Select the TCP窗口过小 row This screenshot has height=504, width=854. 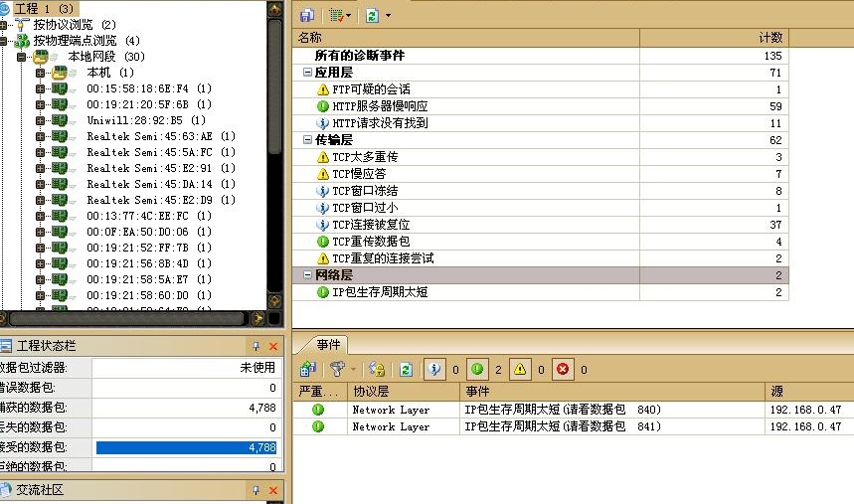tap(541, 208)
